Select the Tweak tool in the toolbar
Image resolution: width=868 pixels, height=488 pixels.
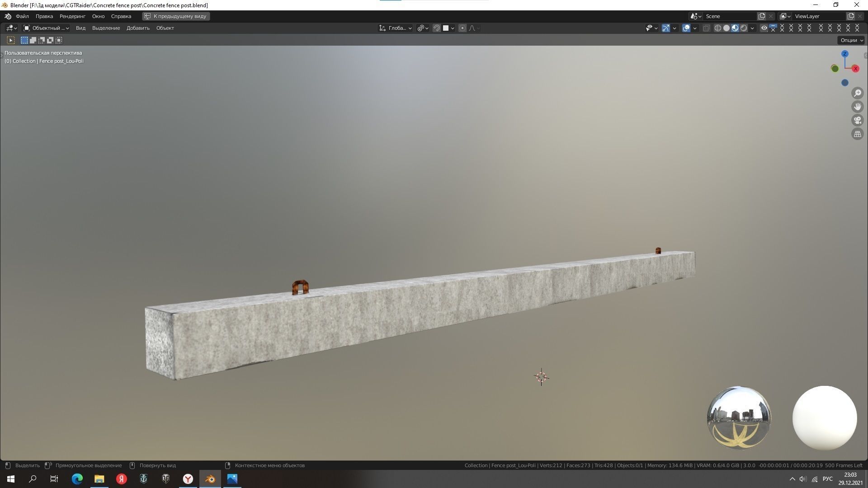10,40
